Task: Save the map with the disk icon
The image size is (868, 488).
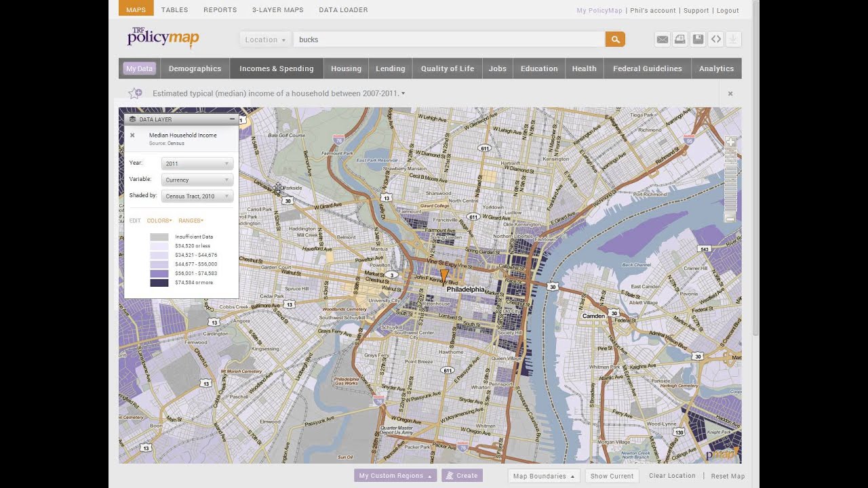Action: point(698,39)
